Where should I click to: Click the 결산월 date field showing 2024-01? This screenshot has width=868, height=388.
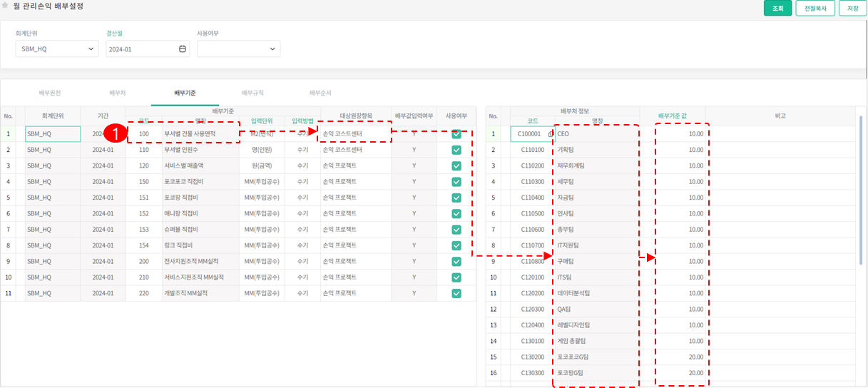click(141, 49)
